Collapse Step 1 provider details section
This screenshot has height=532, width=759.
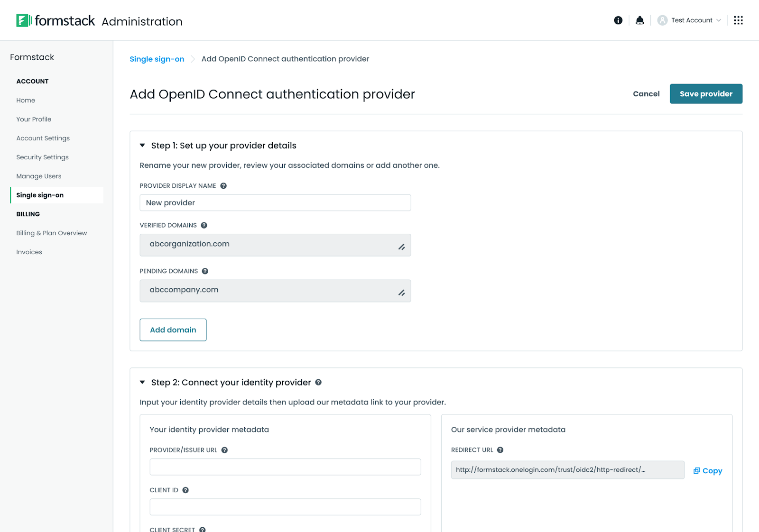click(142, 146)
